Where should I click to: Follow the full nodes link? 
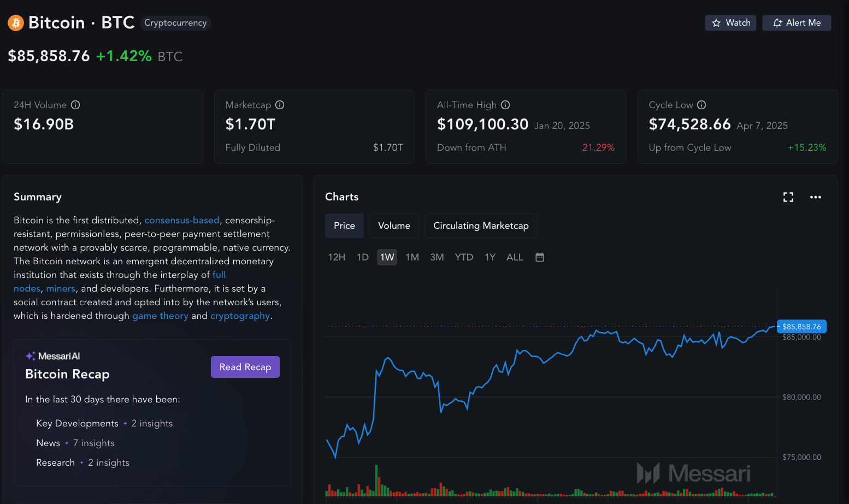(x=219, y=275)
